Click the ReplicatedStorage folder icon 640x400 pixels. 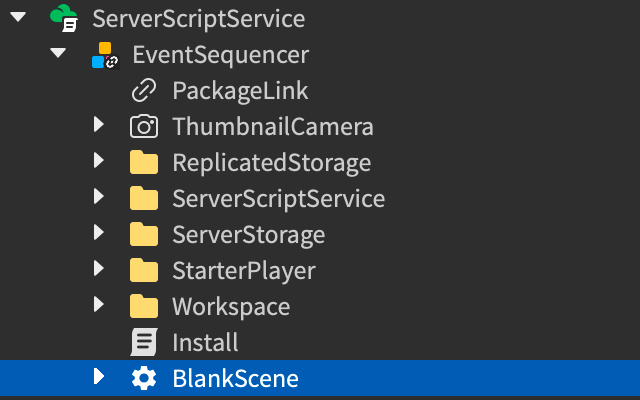pos(144,162)
